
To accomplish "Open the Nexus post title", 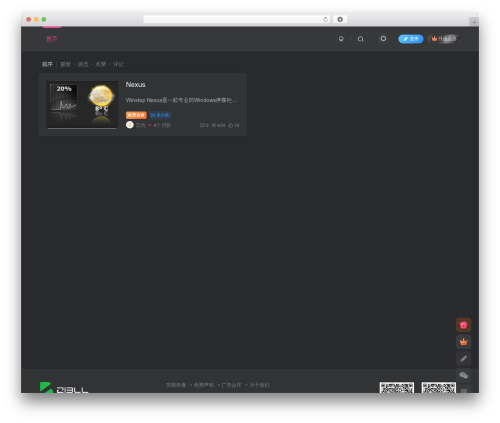I will [x=135, y=85].
